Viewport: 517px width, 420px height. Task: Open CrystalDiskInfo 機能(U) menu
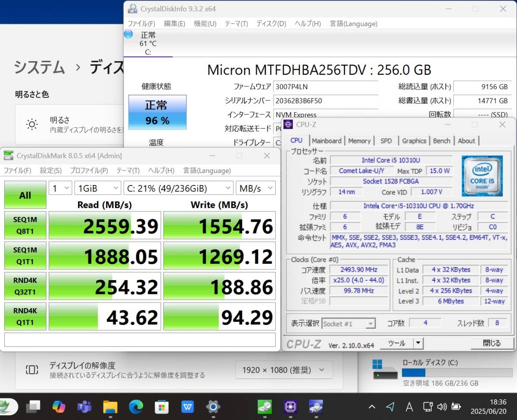pyautogui.click(x=205, y=24)
